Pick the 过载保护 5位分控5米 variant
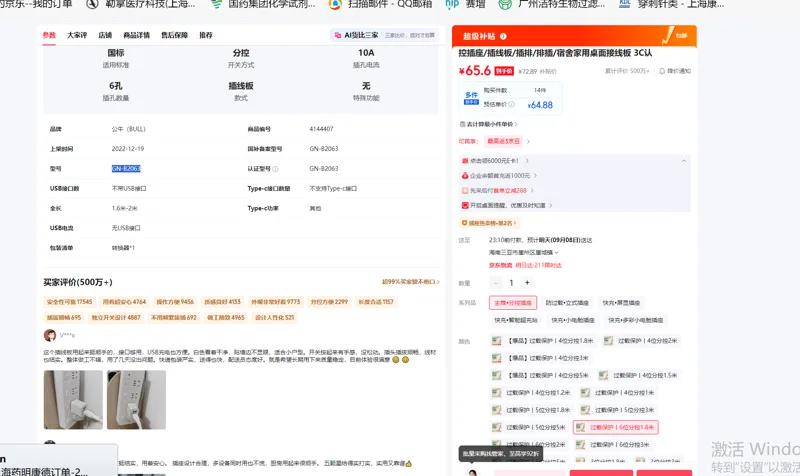The width and height of the screenshot is (800, 476). coord(529,428)
